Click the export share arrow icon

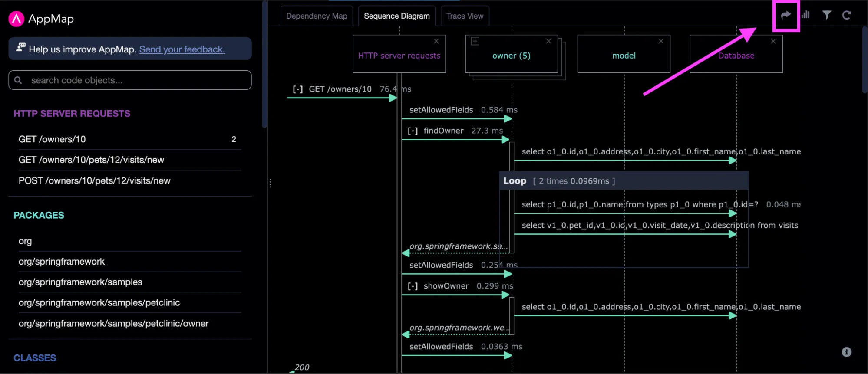coord(786,15)
